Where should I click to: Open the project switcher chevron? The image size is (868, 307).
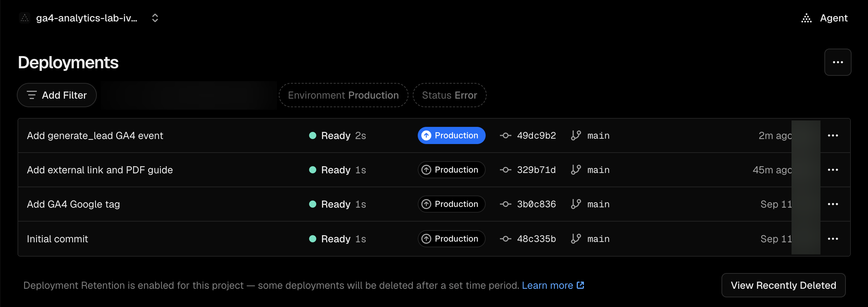(x=155, y=18)
